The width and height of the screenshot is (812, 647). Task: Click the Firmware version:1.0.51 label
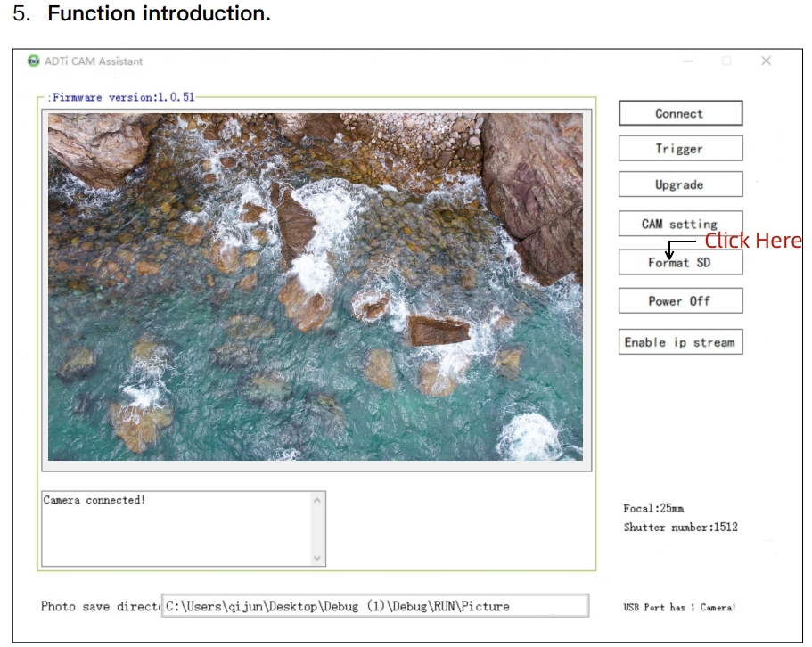click(121, 97)
